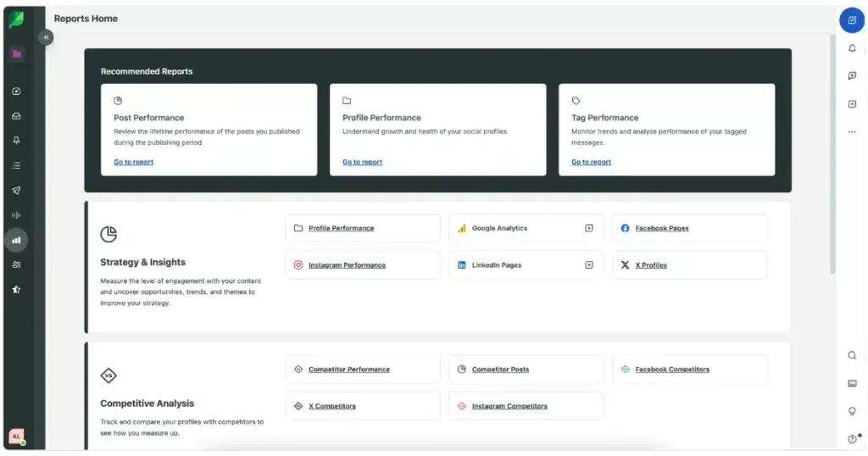Click the Competitive Analysis VS diamond icon
Screen dimensions: 868x456
108,375
